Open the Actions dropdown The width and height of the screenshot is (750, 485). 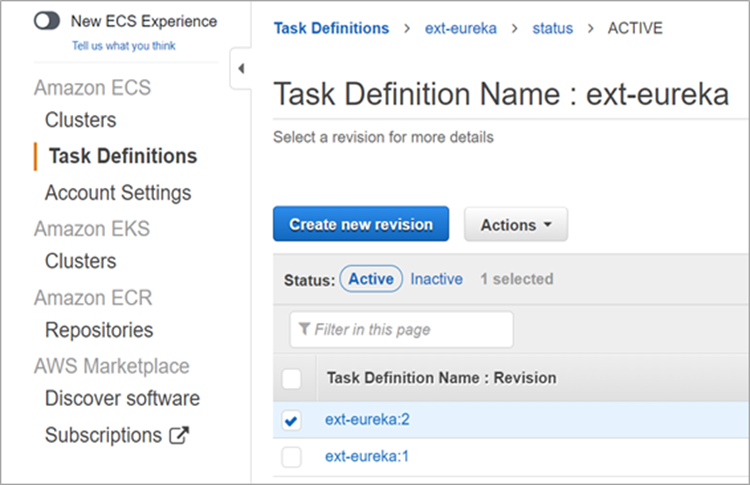click(x=515, y=225)
